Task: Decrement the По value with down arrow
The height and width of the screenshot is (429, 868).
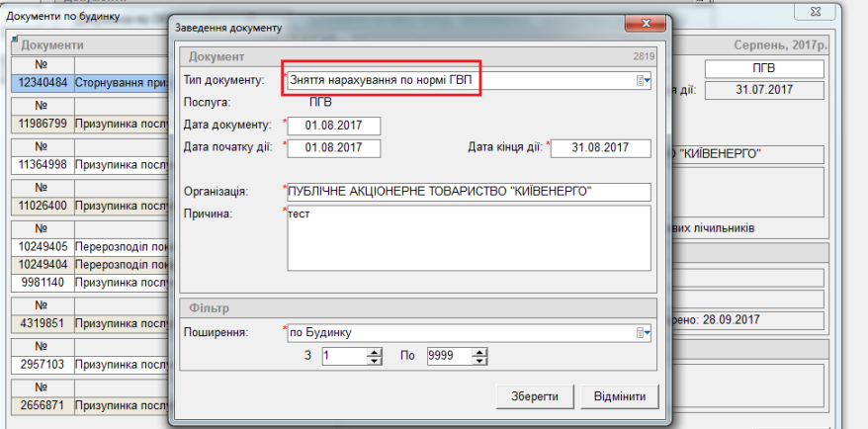Action: click(481, 360)
